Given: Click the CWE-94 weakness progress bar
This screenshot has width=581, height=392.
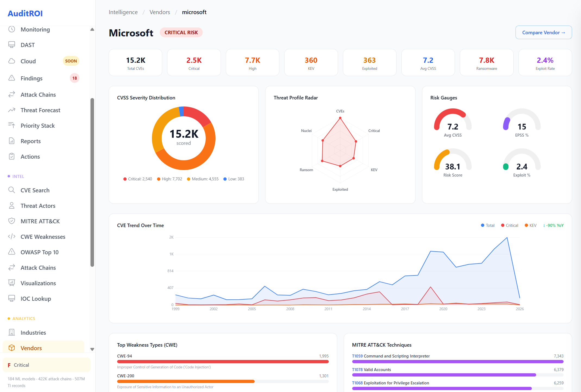Looking at the screenshot, I should 223,362.
